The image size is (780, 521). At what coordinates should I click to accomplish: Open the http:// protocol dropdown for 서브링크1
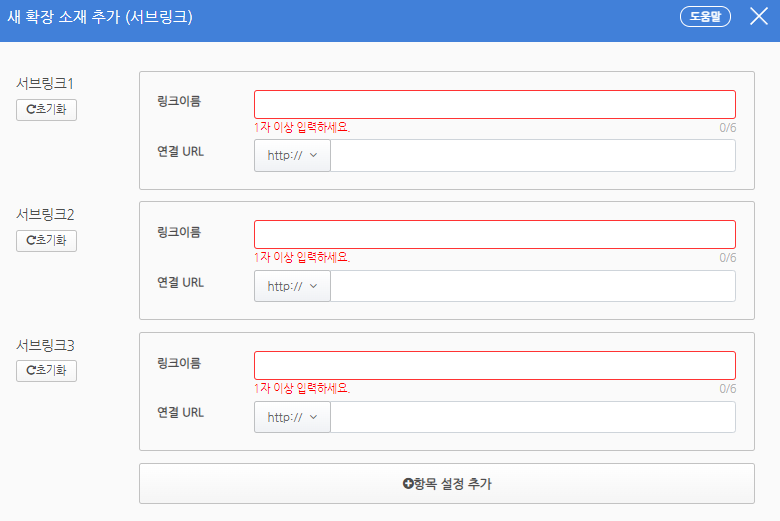292,156
